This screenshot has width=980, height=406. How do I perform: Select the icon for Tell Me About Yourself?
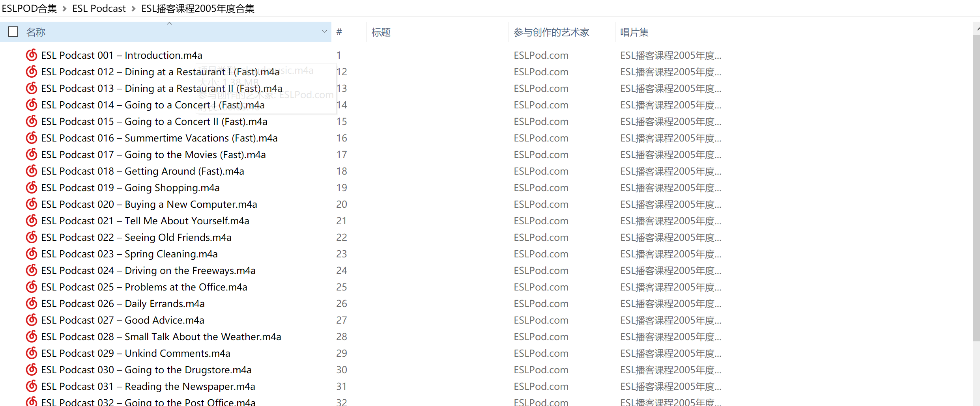(x=32, y=221)
